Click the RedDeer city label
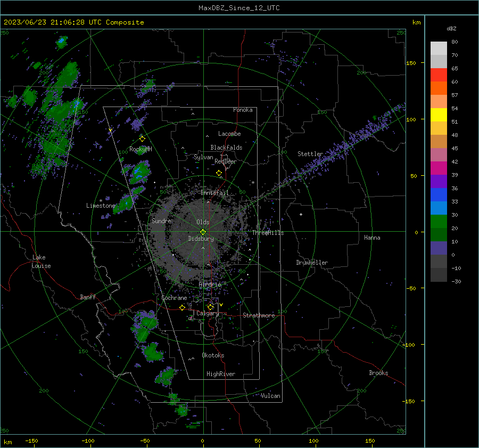The image size is (479, 448). (x=226, y=161)
